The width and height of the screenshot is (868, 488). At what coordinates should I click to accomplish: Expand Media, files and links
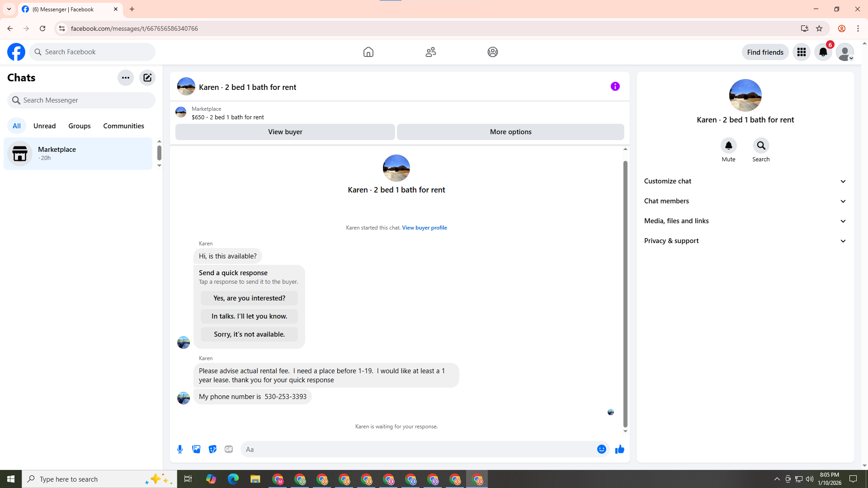coord(745,221)
